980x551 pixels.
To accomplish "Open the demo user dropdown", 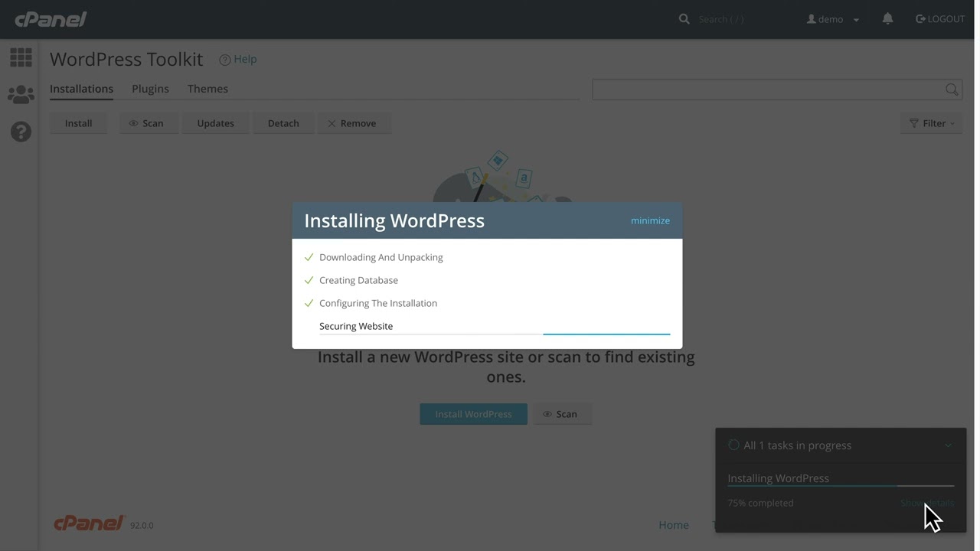I will (833, 19).
